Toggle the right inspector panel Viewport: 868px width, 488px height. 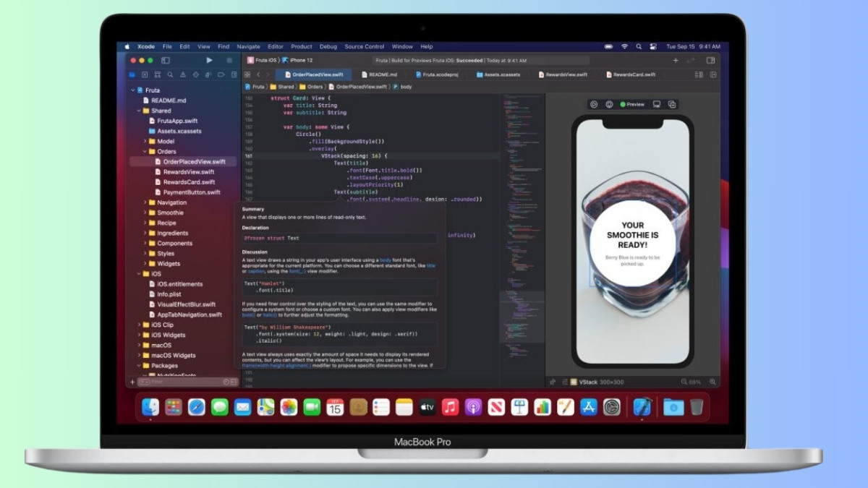click(x=710, y=61)
